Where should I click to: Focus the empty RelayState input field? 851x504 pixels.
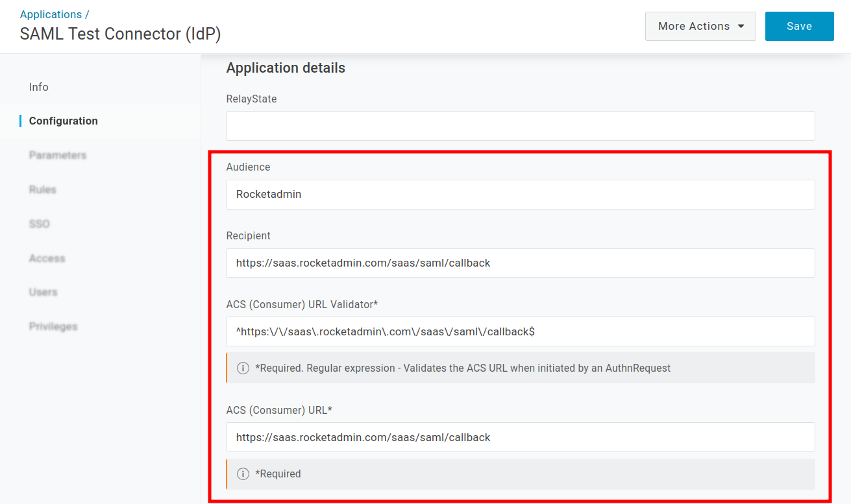[520, 126]
